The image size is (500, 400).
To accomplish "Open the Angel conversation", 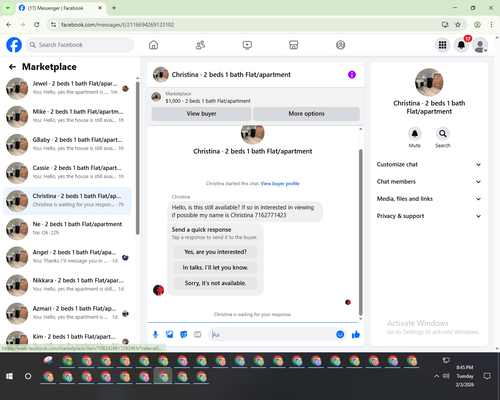I will click(68, 257).
